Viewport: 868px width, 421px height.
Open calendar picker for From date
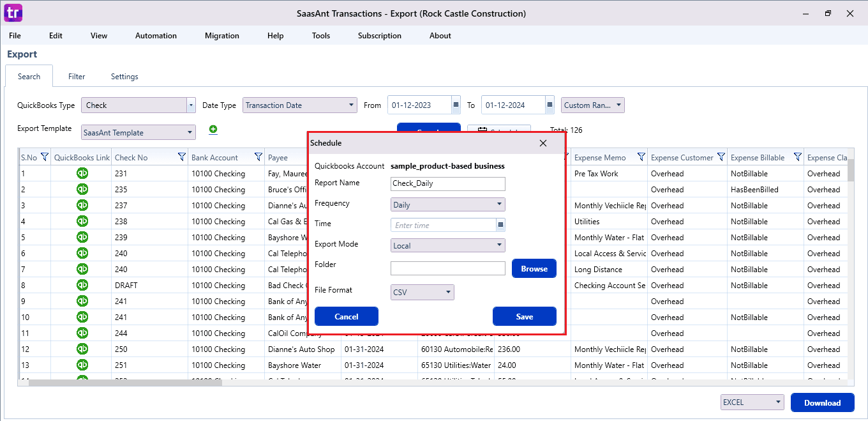456,105
